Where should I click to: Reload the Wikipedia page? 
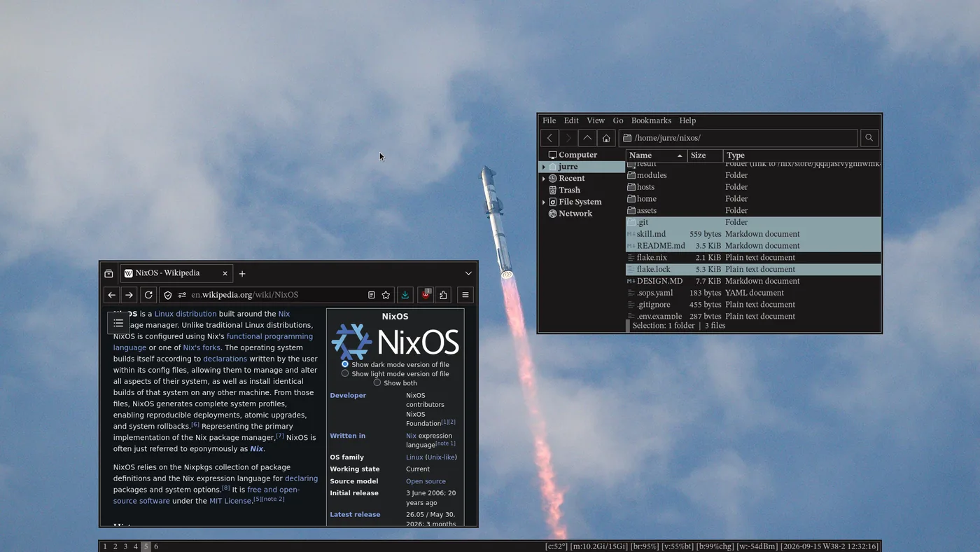(x=148, y=295)
